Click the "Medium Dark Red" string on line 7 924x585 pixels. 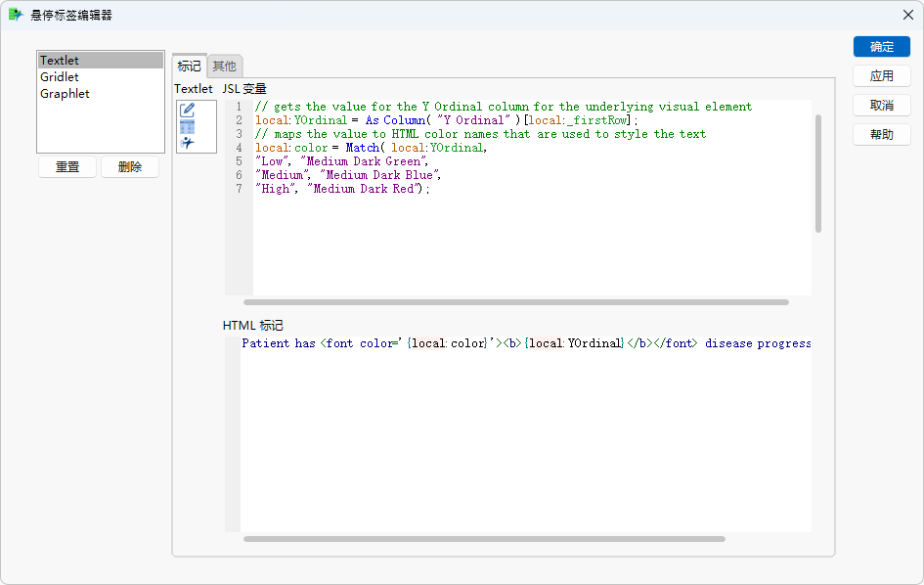coord(365,189)
